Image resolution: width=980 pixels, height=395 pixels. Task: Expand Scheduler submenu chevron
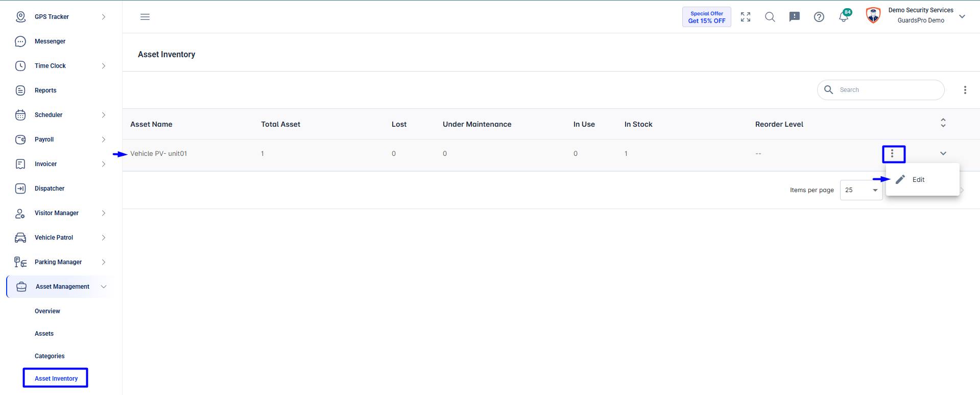(104, 115)
